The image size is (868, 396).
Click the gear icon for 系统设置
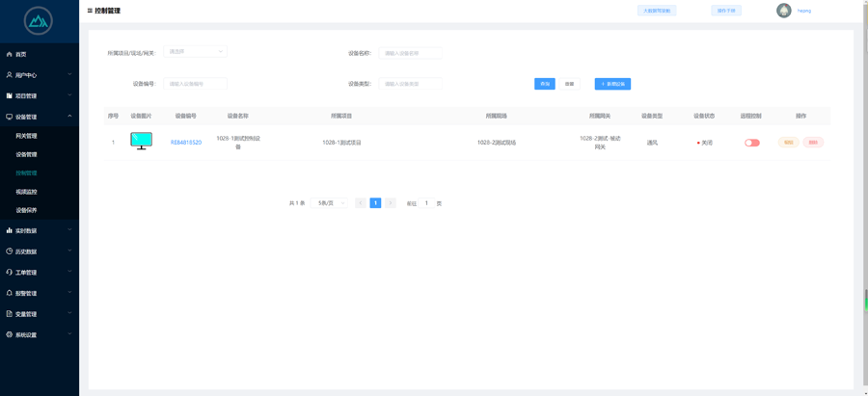click(x=10, y=334)
